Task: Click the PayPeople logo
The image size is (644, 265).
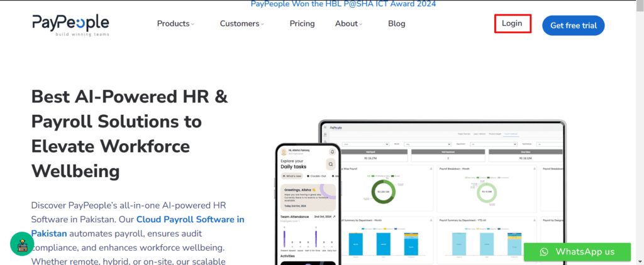Action: [x=70, y=24]
